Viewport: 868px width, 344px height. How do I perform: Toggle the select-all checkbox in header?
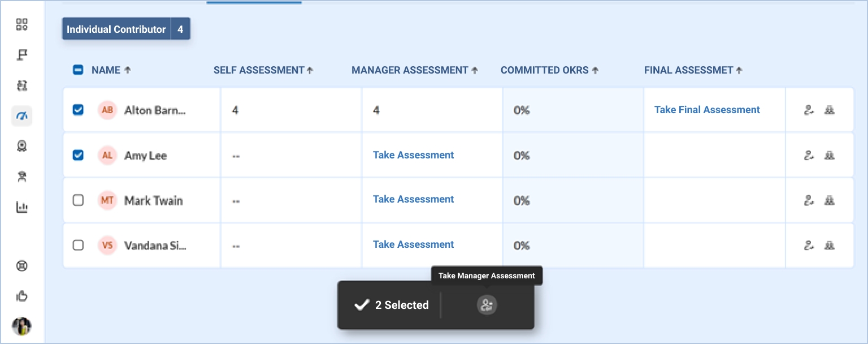(x=79, y=70)
